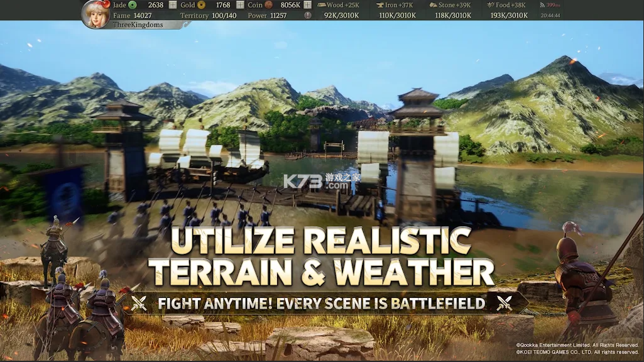Click the Wood resource log icon
The height and width of the screenshot is (362, 644).
[x=321, y=5]
